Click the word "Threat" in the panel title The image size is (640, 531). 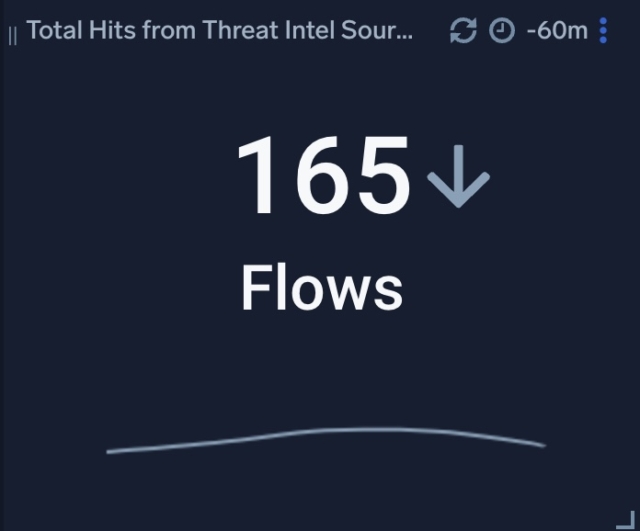pyautogui.click(x=240, y=31)
